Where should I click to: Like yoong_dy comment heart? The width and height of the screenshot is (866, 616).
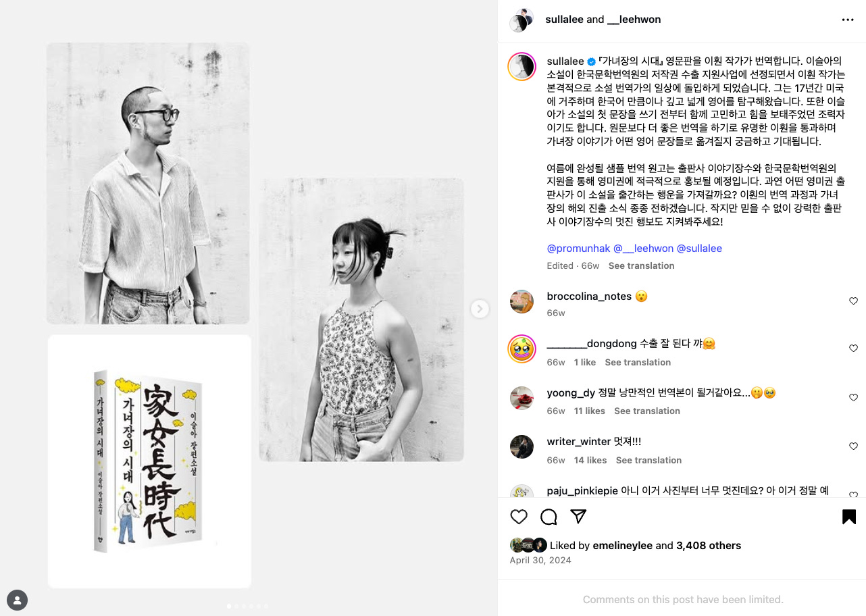(x=853, y=398)
